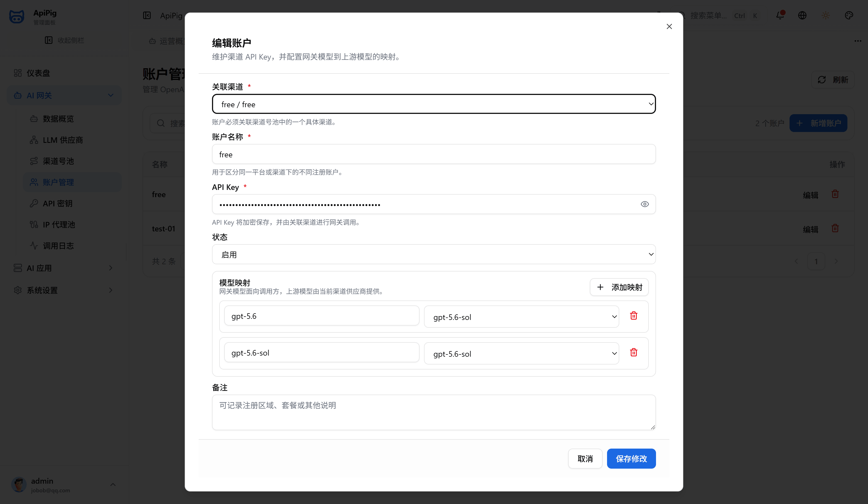Viewport: 868px width, 504px height.
Task: Open notifications bell icon
Action: point(780,16)
